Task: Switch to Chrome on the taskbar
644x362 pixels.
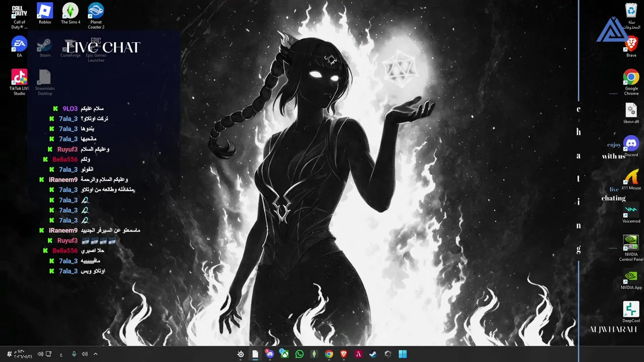Action: [329, 354]
